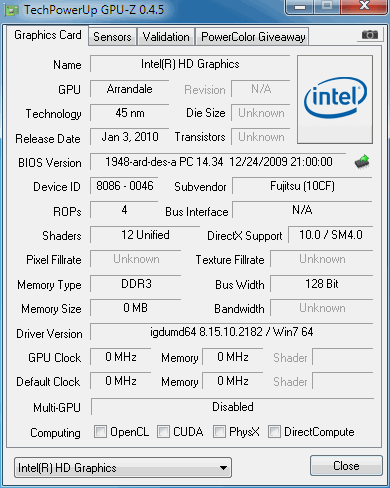This screenshot has height=488, width=390.
Task: Click the Bus Width value 128 Bit
Action: click(322, 284)
